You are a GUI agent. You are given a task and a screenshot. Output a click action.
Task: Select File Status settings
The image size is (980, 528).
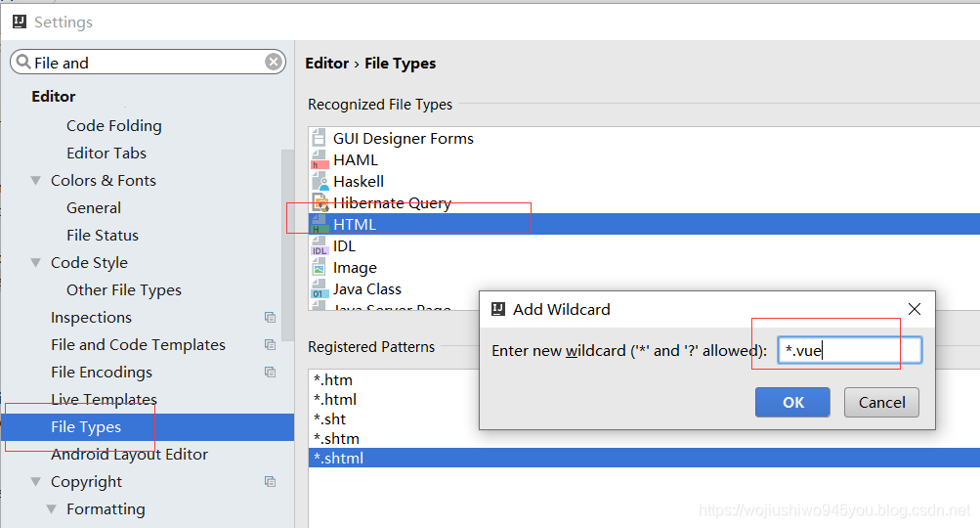[103, 236]
